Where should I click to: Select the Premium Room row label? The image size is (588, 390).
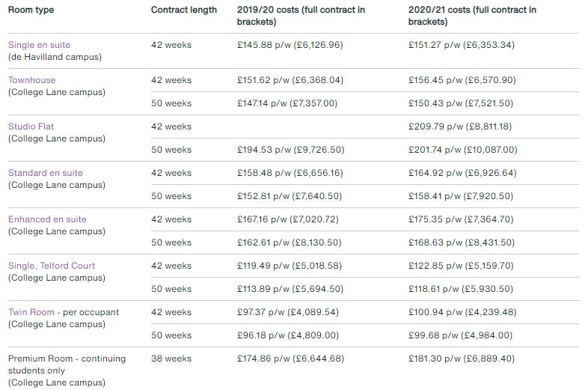point(67,371)
